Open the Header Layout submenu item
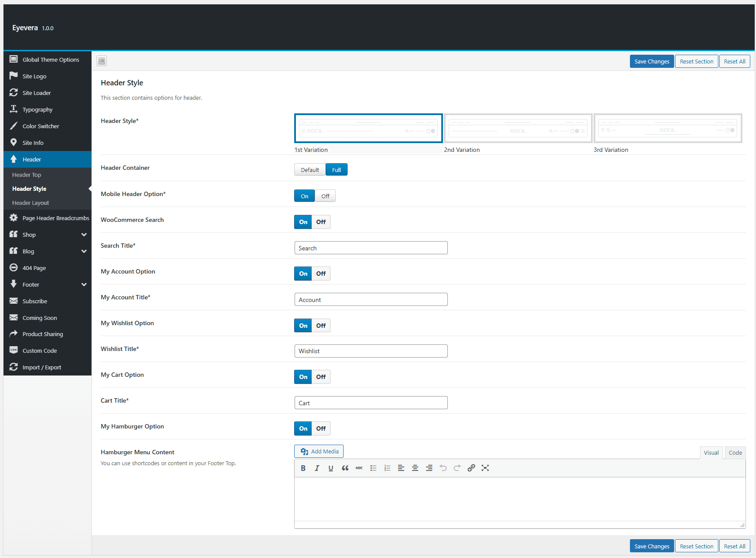The width and height of the screenshot is (756, 558). [47, 203]
